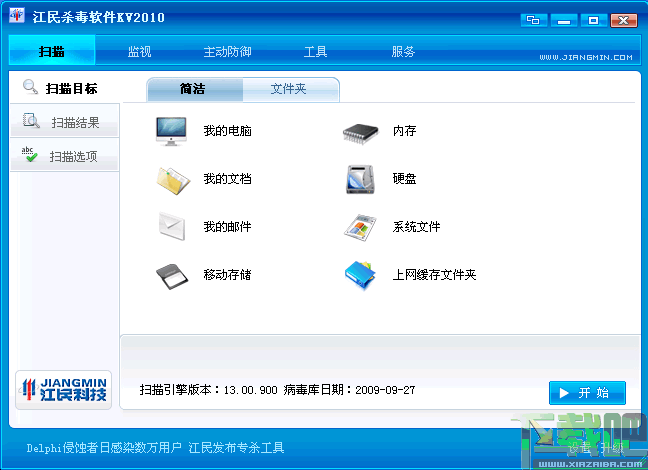Choose the 我的邮件 envelope icon

tap(172, 226)
